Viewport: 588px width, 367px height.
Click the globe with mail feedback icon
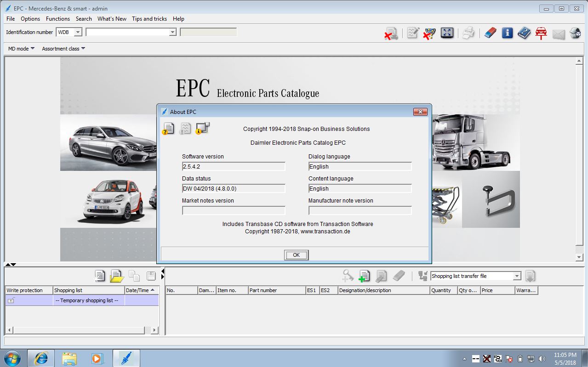[x=575, y=33]
